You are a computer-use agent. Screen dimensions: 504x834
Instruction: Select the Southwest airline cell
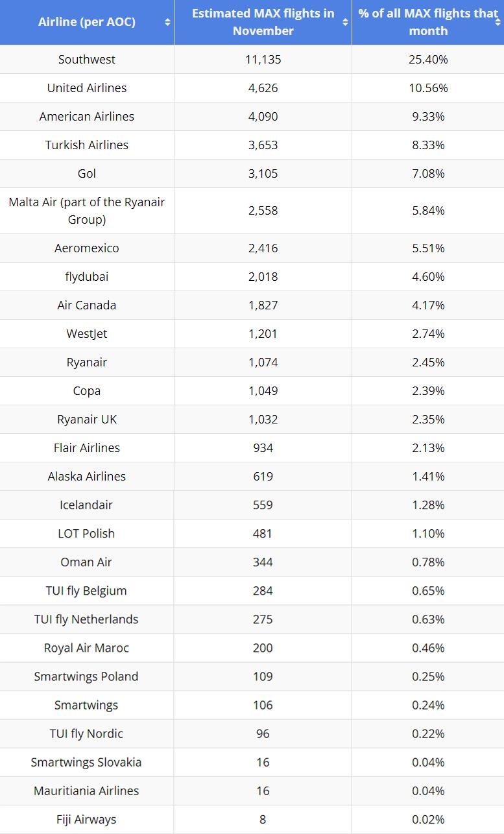tap(87, 59)
